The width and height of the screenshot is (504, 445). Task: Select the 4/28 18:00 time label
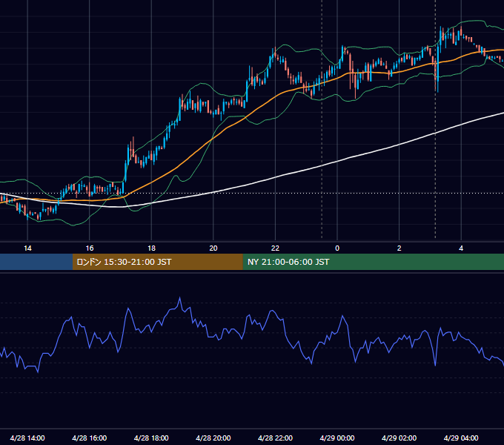(x=151, y=438)
